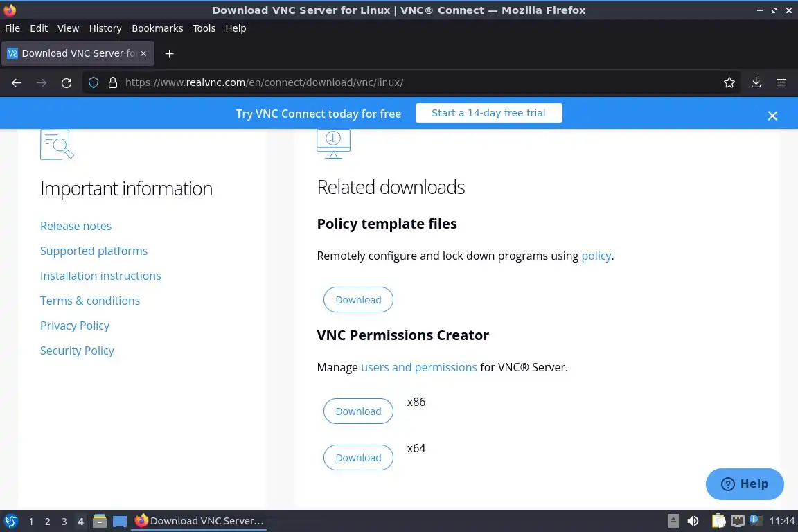Screen dimensions: 798x532
Task: Click the eject removable media tray icon
Action: coord(673,521)
